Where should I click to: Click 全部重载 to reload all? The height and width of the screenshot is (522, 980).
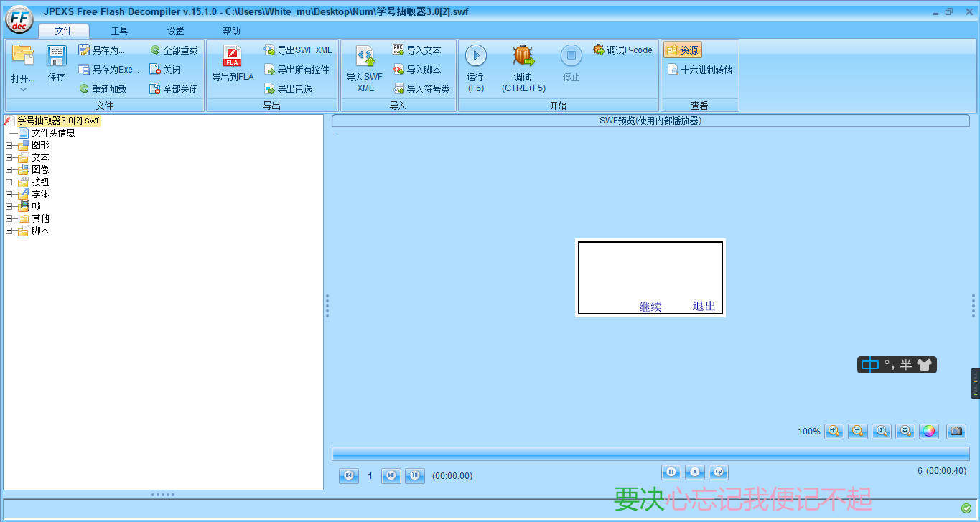[174, 50]
